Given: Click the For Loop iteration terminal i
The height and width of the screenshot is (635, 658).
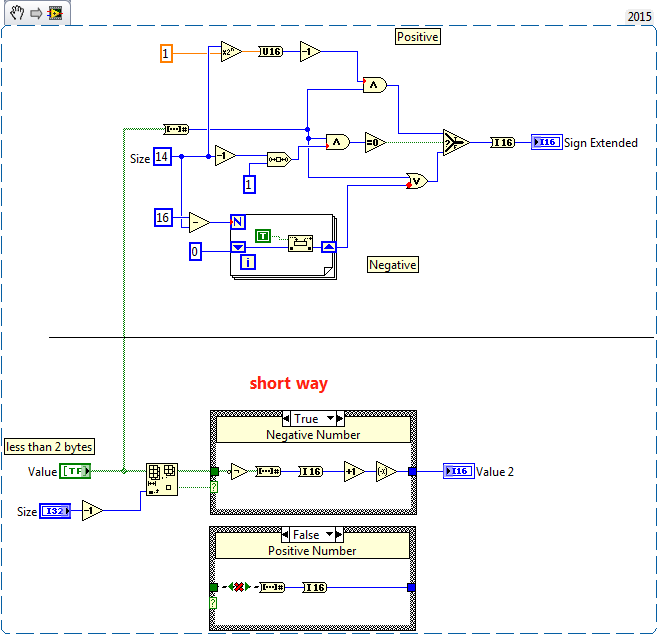Looking at the screenshot, I should point(248,262).
